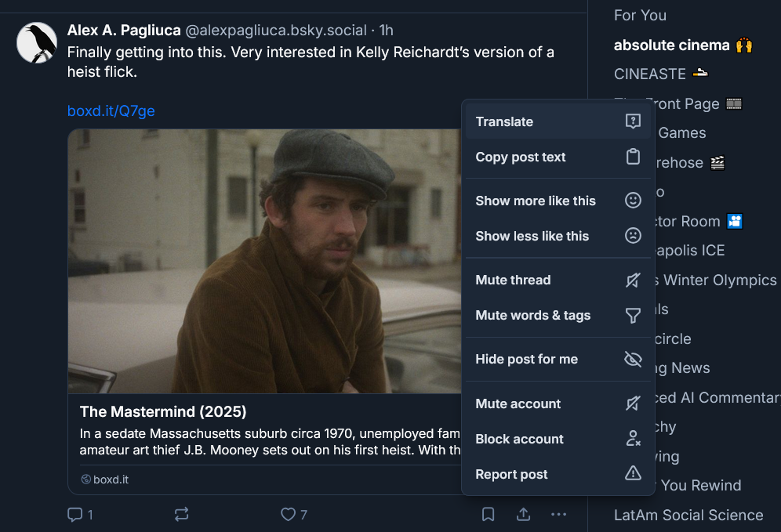Click the reply icon under the post
The height and width of the screenshot is (532, 781).
point(75,515)
